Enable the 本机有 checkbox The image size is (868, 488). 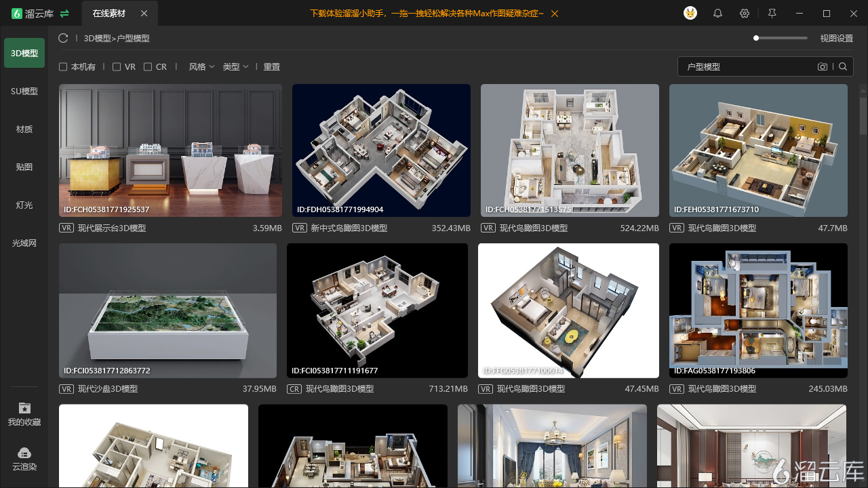[x=63, y=67]
